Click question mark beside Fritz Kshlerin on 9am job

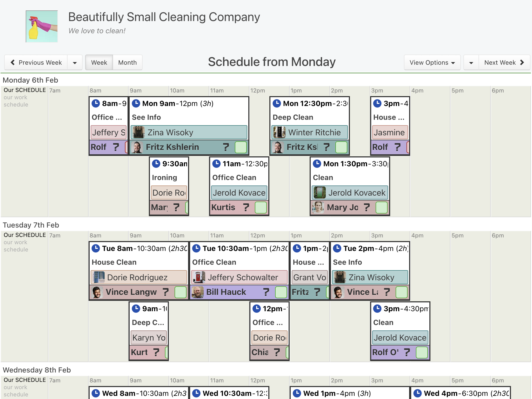pyautogui.click(x=226, y=147)
